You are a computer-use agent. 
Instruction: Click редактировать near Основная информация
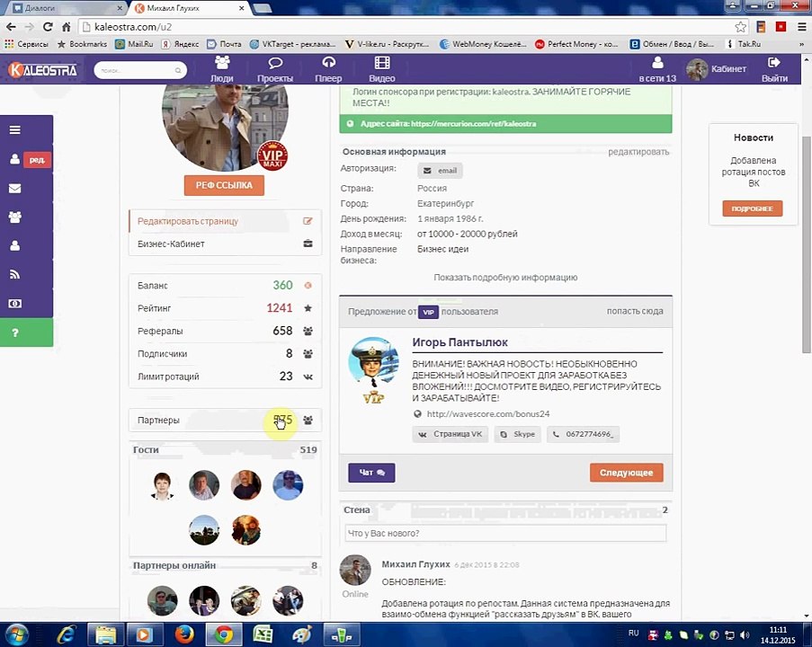click(x=638, y=152)
